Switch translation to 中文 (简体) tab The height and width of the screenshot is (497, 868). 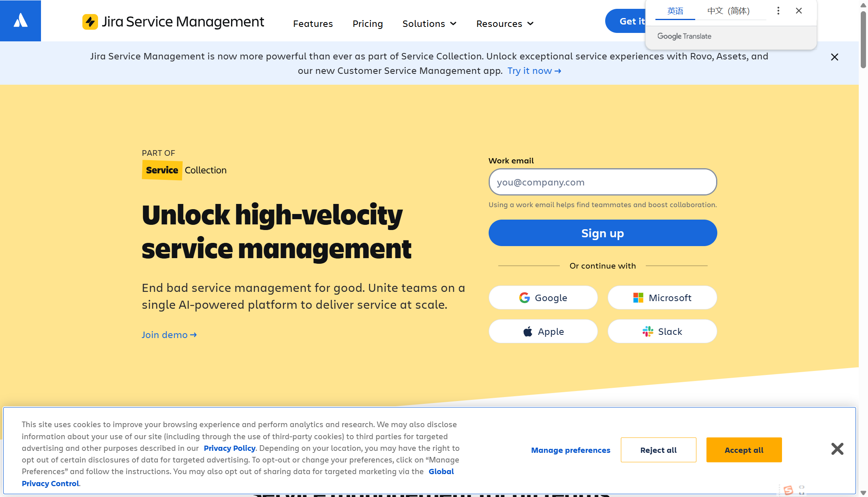click(728, 11)
